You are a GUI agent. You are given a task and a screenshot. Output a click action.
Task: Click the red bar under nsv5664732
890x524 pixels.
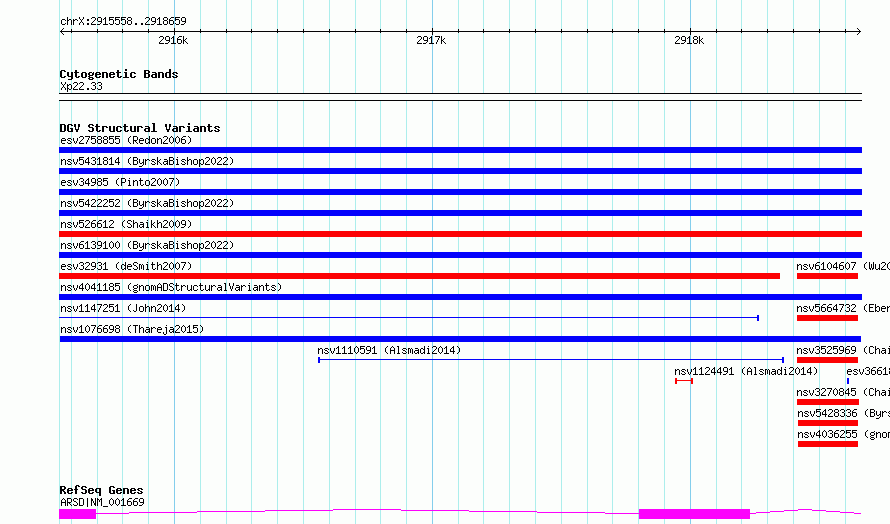click(827, 318)
